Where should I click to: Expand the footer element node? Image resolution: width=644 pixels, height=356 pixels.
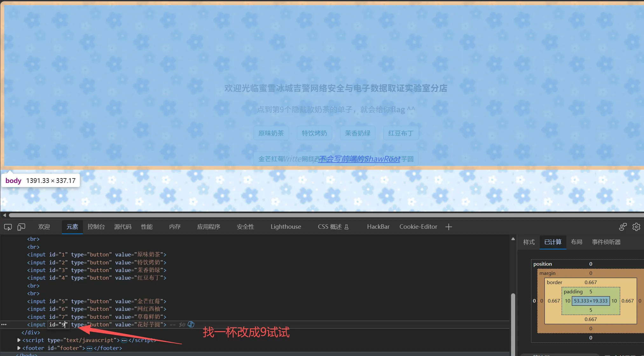tap(19, 348)
